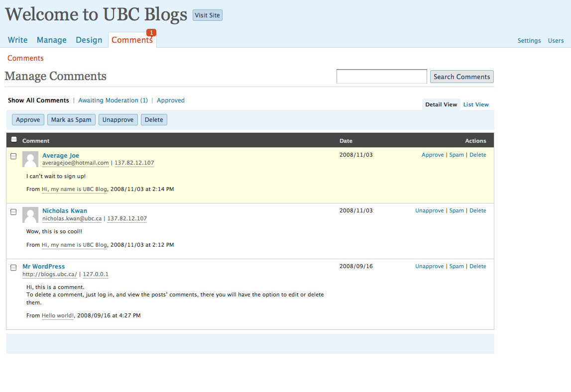The width and height of the screenshot is (571, 392).
Task: Click the Date column header
Action: pos(346,141)
